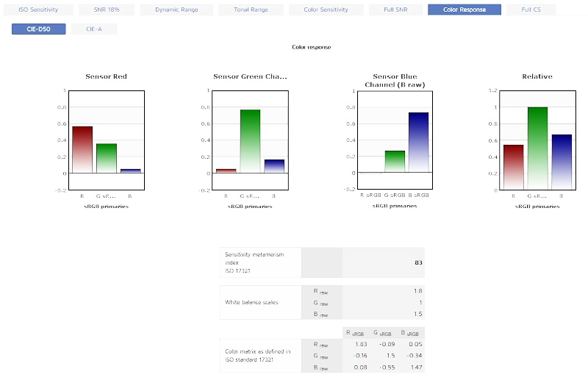Screen dimensions: 588x380
Task: Click the 'Color matrix as defined in' label
Action: [x=258, y=351]
